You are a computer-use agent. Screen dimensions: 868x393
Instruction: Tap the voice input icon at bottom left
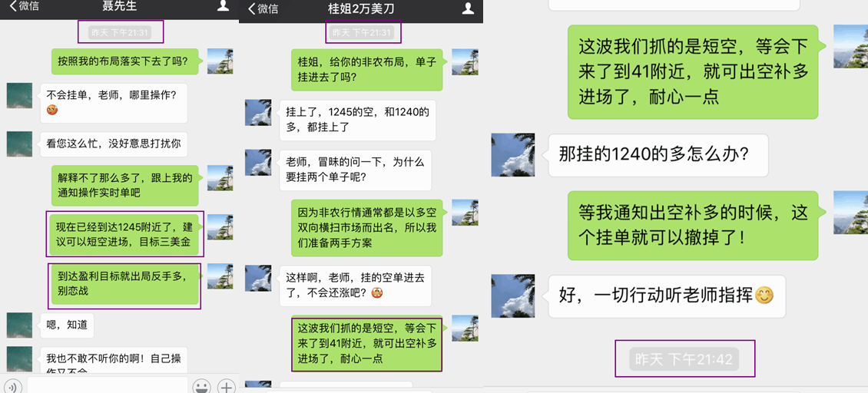click(12, 386)
